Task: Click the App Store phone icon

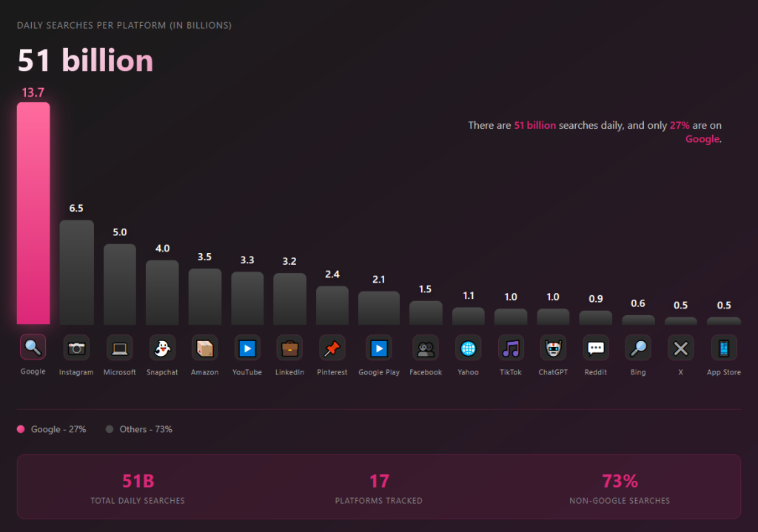Action: tap(724, 349)
